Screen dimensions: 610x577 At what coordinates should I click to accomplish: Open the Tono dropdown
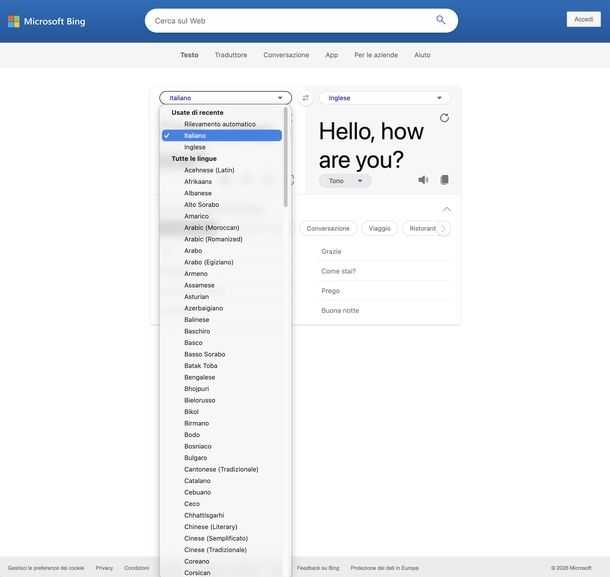(x=345, y=181)
